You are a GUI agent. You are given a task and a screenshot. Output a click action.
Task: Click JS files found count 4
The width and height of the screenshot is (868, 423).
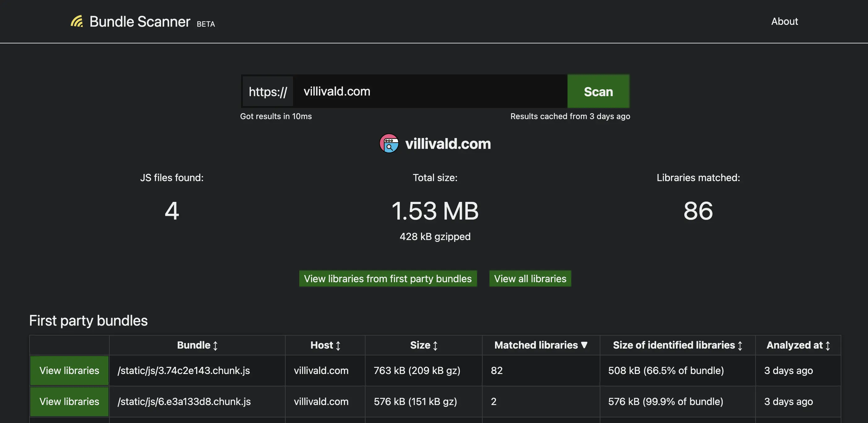pos(172,211)
